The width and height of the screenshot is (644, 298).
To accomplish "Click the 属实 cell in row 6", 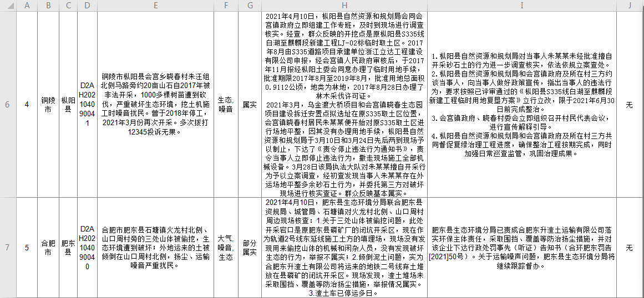I will [x=250, y=105].
